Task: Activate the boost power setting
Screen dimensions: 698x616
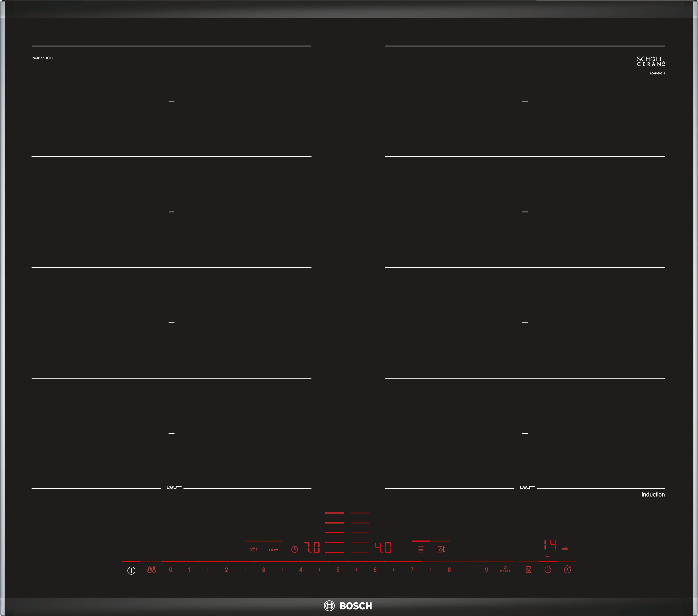Action: pyautogui.click(x=505, y=569)
